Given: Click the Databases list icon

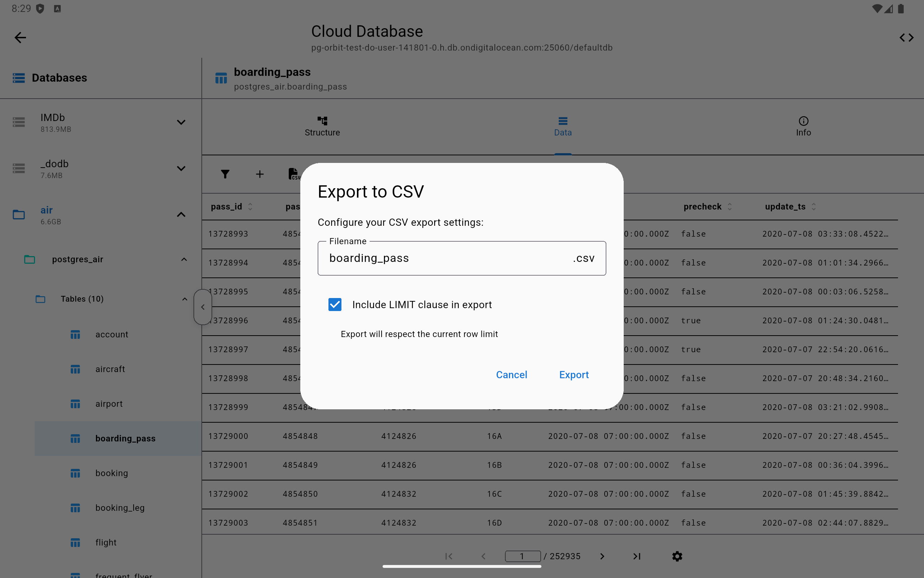Looking at the screenshot, I should coord(19,78).
